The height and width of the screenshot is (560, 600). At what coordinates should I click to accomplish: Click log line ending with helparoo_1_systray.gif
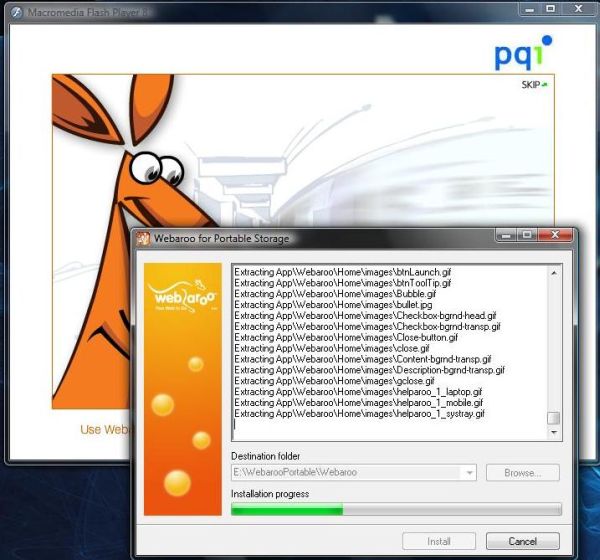click(x=360, y=414)
